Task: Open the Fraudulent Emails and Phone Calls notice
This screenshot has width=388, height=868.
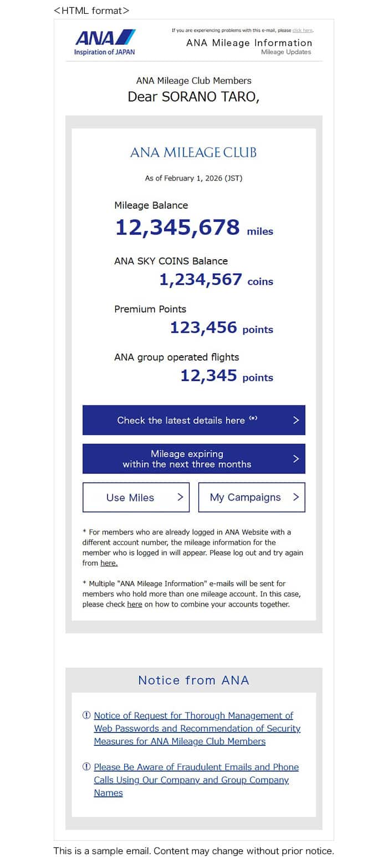Action: point(196,780)
